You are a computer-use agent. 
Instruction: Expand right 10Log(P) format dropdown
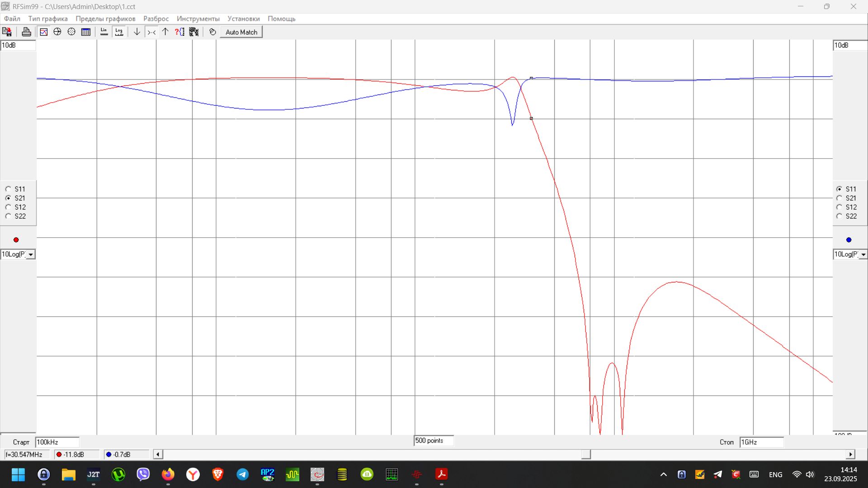coord(863,254)
